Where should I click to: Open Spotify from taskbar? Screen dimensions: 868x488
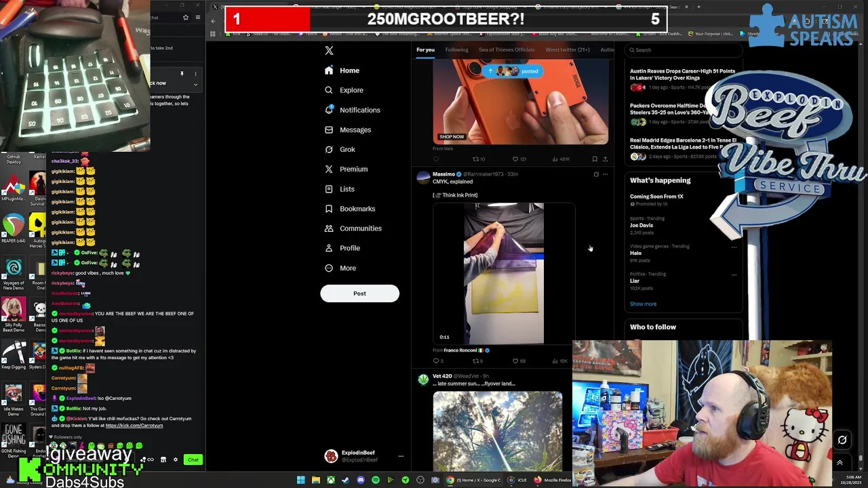(x=375, y=480)
